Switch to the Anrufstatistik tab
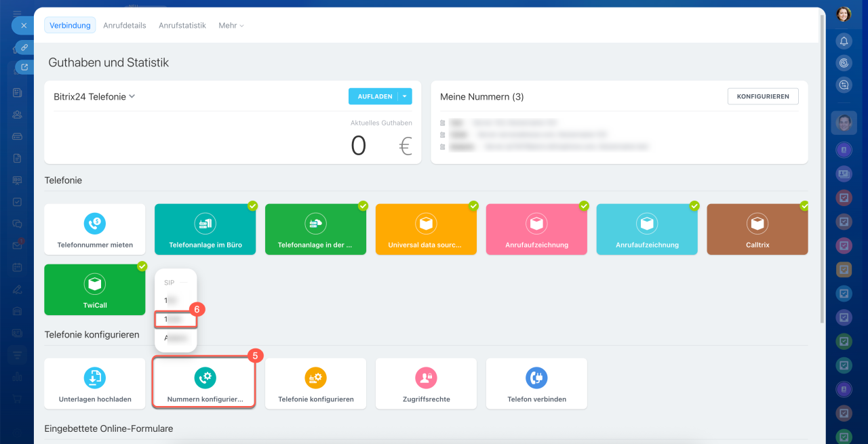The image size is (868, 444). (x=182, y=25)
